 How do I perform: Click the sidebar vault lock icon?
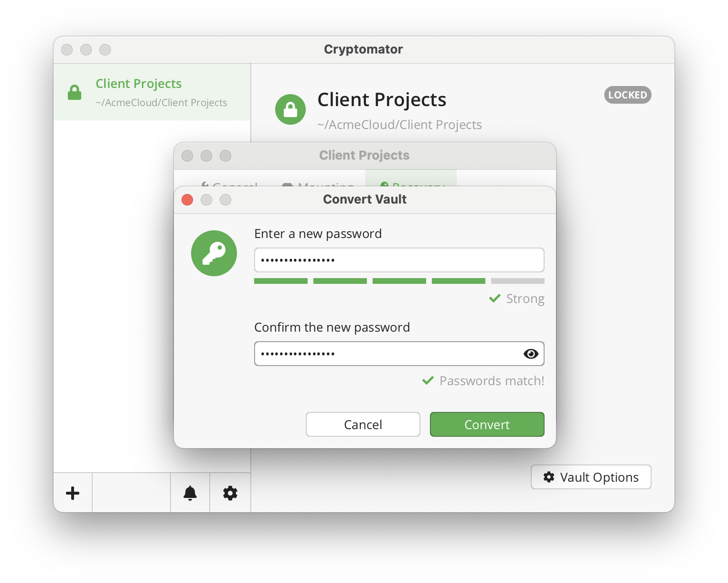(x=75, y=92)
